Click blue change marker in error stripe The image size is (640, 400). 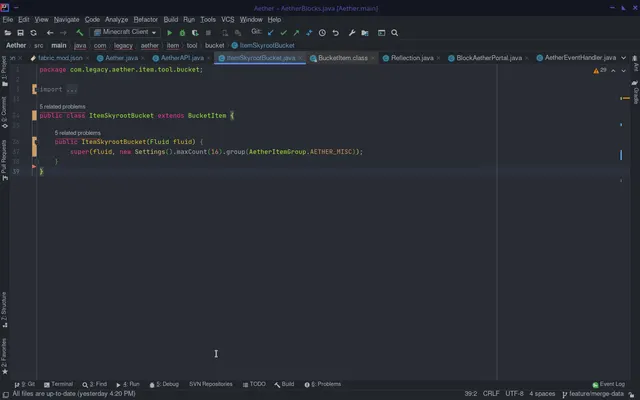pyautogui.click(x=621, y=155)
